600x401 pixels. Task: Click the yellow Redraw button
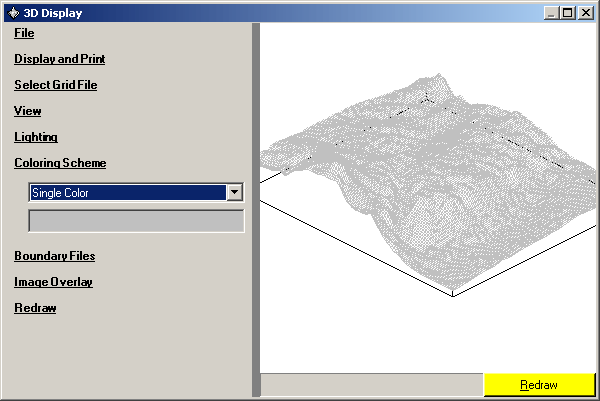[539, 385]
